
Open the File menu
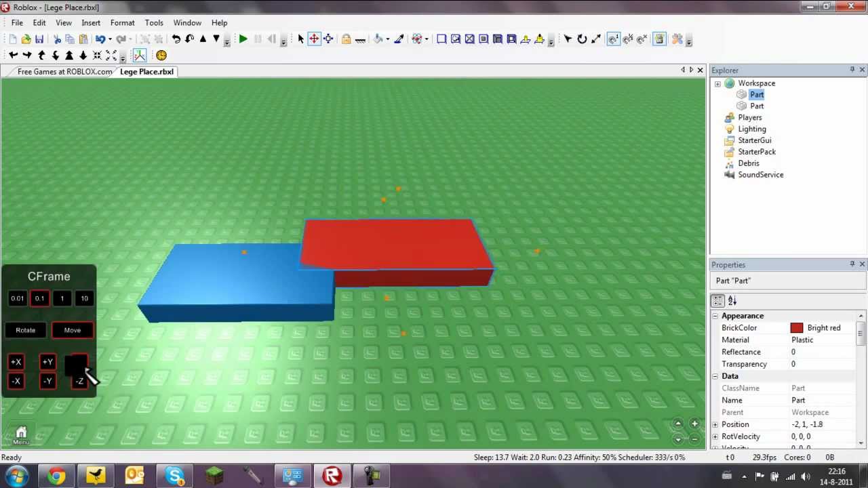point(17,23)
